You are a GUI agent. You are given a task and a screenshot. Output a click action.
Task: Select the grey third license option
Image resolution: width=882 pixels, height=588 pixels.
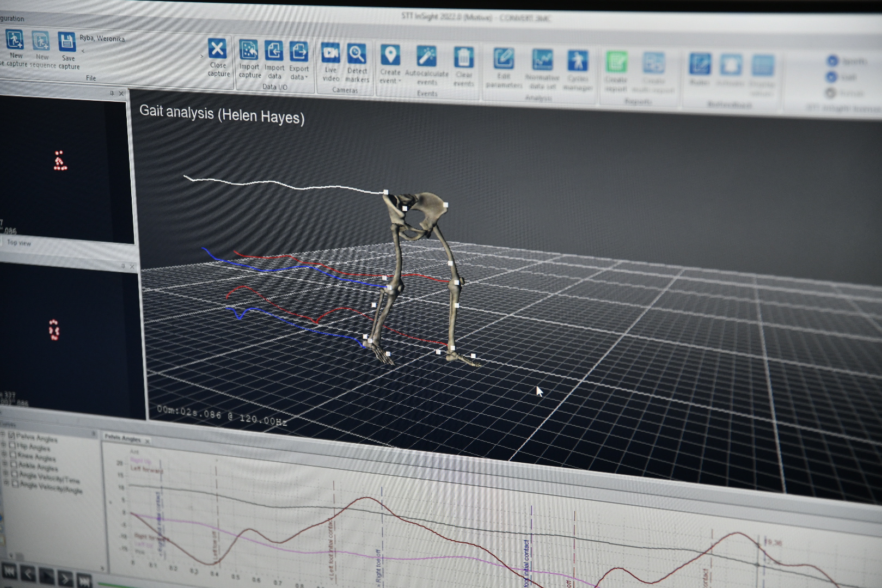[x=831, y=93]
